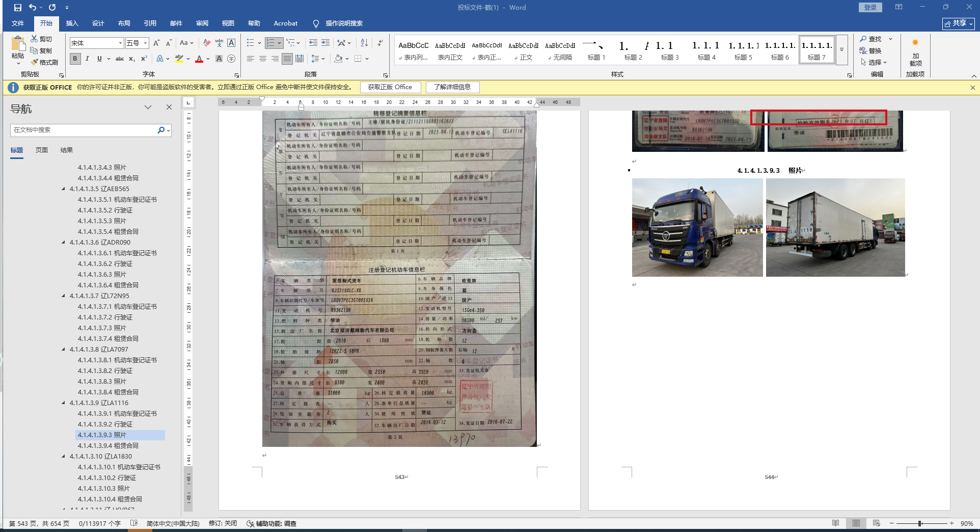Apply strikethrough formatting
Image resolution: width=980 pixels, height=532 pixels.
120,59
